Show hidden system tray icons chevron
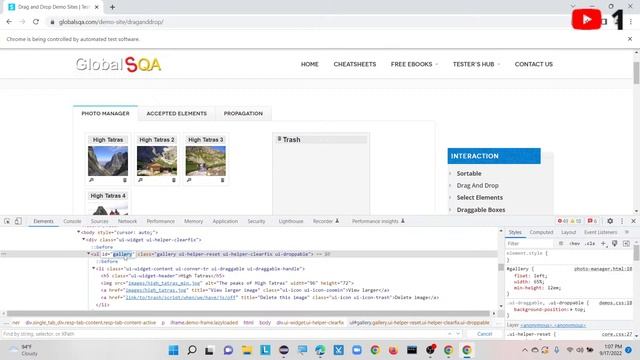640x360 pixels. [x=524, y=350]
